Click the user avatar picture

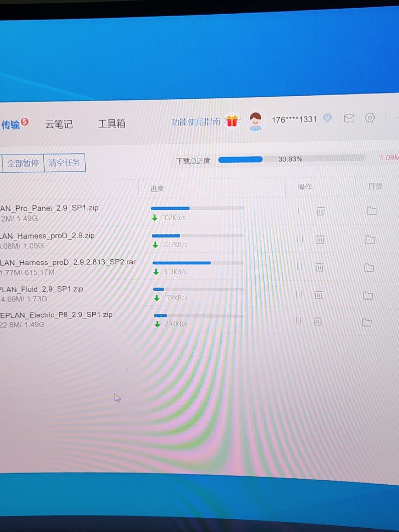coord(255,121)
